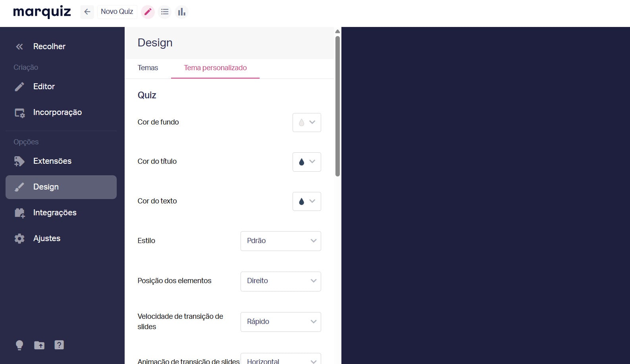The height and width of the screenshot is (364, 630).
Task: Open the bar chart statistics icon
Action: (x=181, y=12)
